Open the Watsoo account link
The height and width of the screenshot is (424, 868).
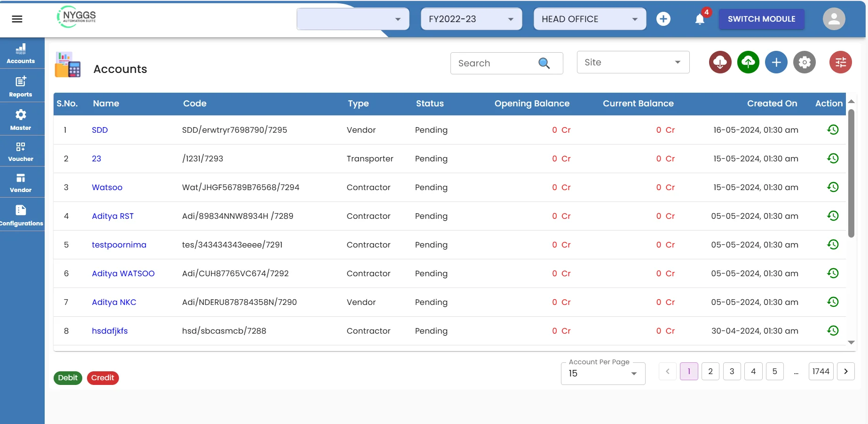point(107,187)
